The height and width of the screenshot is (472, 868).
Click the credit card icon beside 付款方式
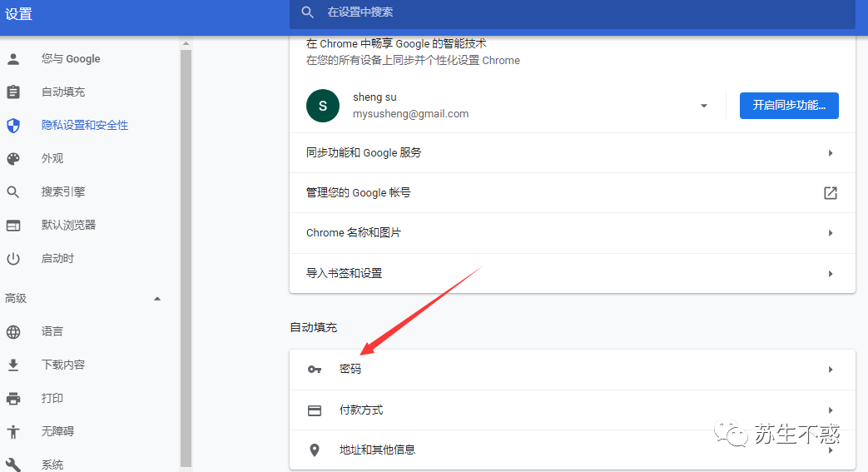point(315,410)
